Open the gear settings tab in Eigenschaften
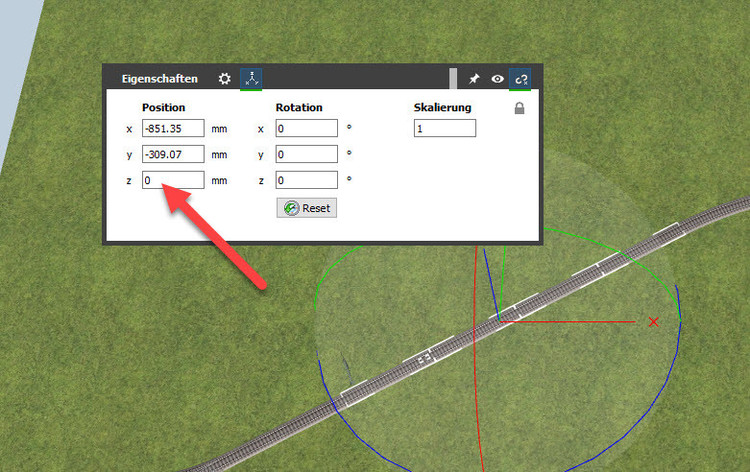This screenshot has width=750, height=472. coord(224,78)
